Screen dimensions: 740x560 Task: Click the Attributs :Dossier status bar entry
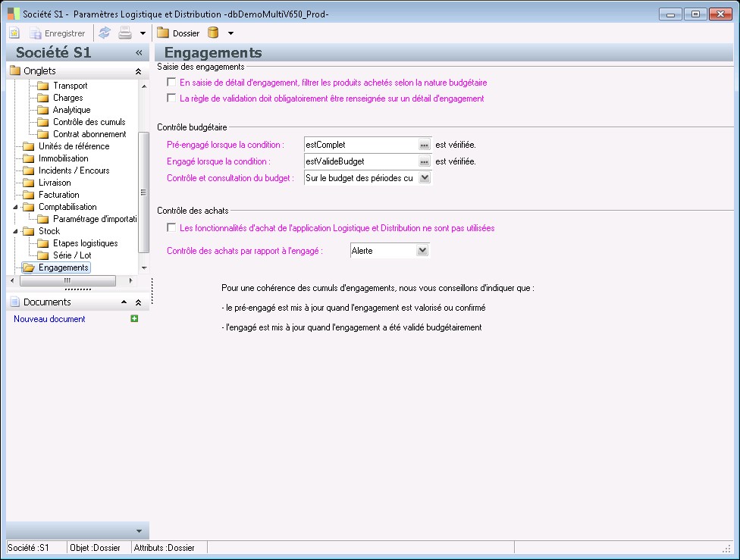pyautogui.click(x=164, y=548)
